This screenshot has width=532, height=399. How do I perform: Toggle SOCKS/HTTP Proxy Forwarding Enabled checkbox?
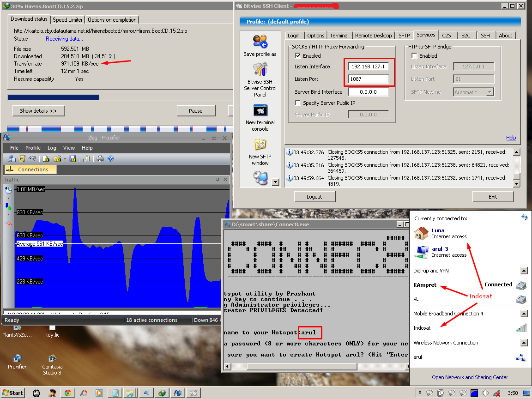click(298, 55)
